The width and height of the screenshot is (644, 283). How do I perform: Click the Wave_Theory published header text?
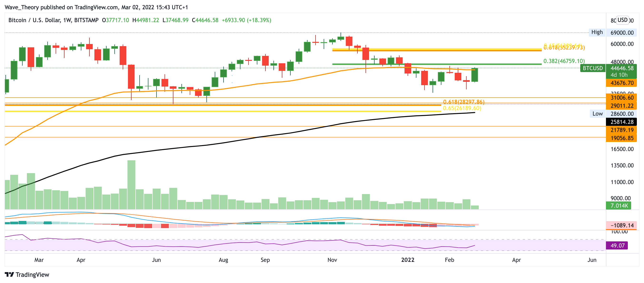(x=96, y=7)
